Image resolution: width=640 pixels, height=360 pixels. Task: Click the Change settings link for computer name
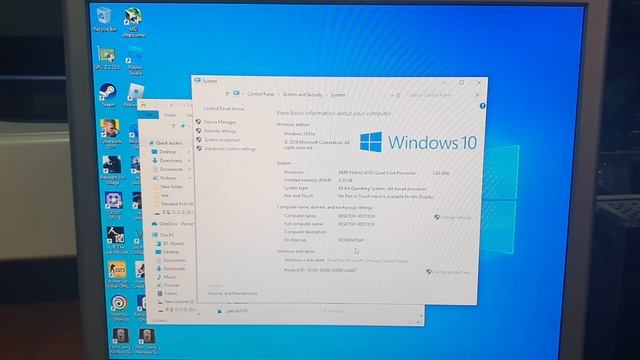click(x=456, y=218)
